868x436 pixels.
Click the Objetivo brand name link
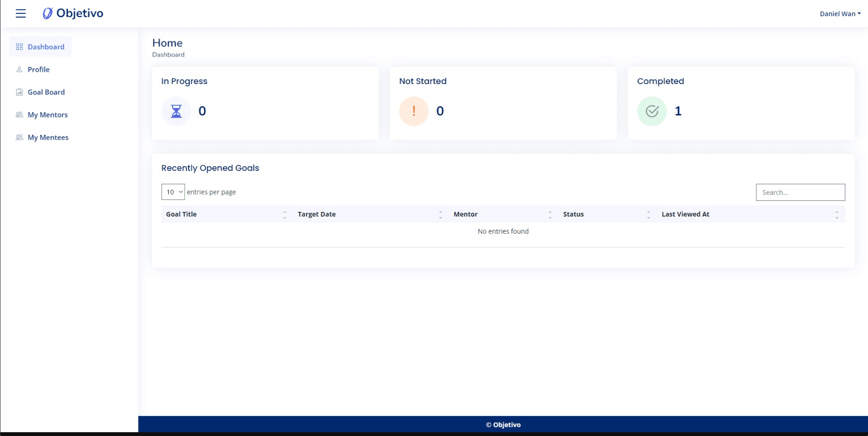coord(80,13)
